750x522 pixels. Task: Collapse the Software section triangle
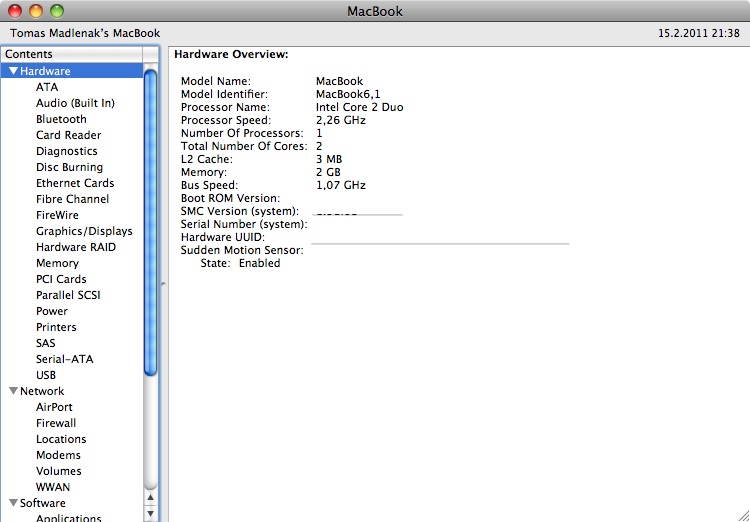click(13, 503)
